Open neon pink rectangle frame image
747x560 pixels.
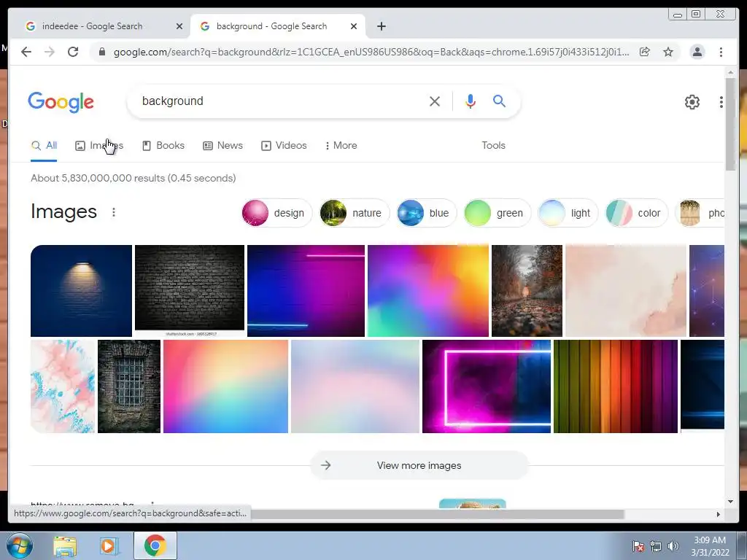coord(487,386)
